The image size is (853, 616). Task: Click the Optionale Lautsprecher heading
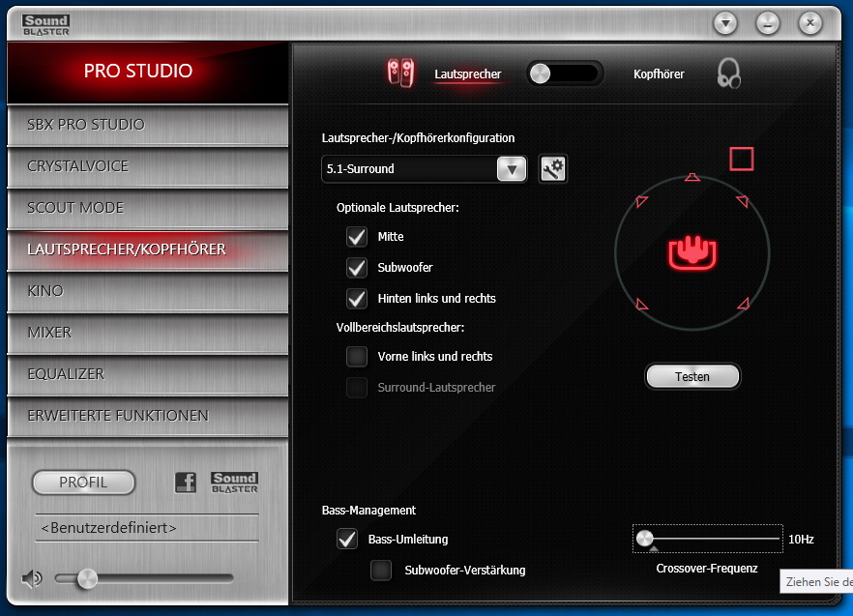click(x=397, y=208)
